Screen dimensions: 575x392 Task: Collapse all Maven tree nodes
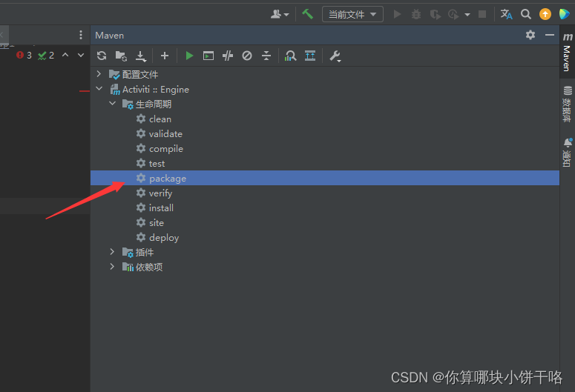(266, 56)
